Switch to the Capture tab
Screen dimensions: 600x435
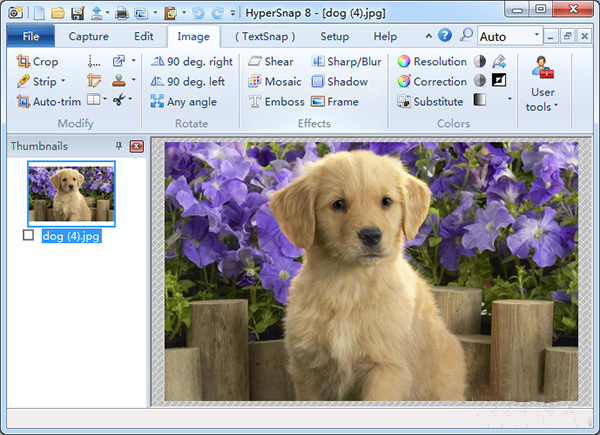pyautogui.click(x=89, y=36)
